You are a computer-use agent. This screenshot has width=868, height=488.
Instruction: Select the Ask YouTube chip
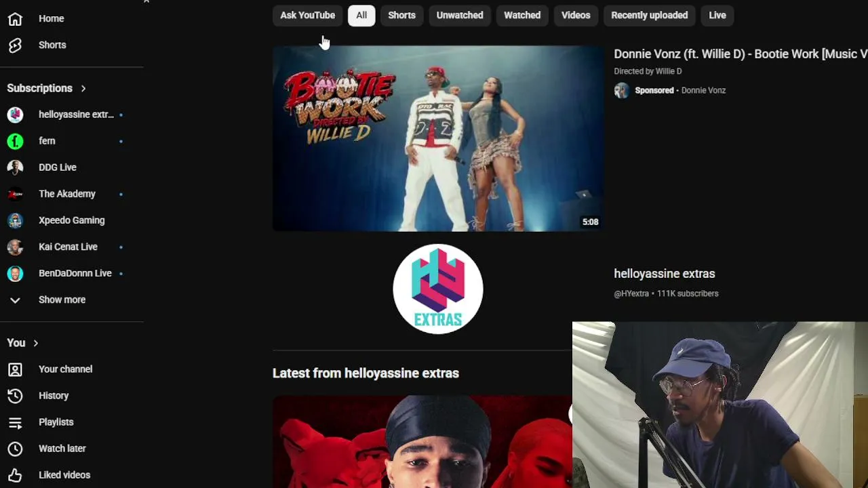click(x=308, y=15)
